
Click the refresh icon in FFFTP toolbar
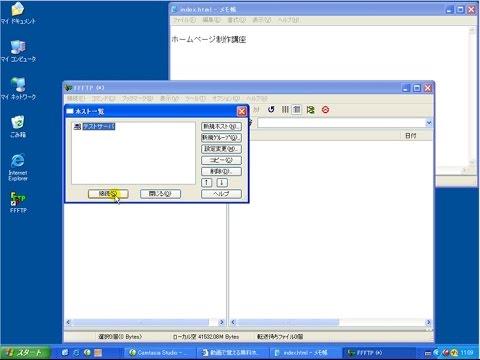[x=271, y=110]
